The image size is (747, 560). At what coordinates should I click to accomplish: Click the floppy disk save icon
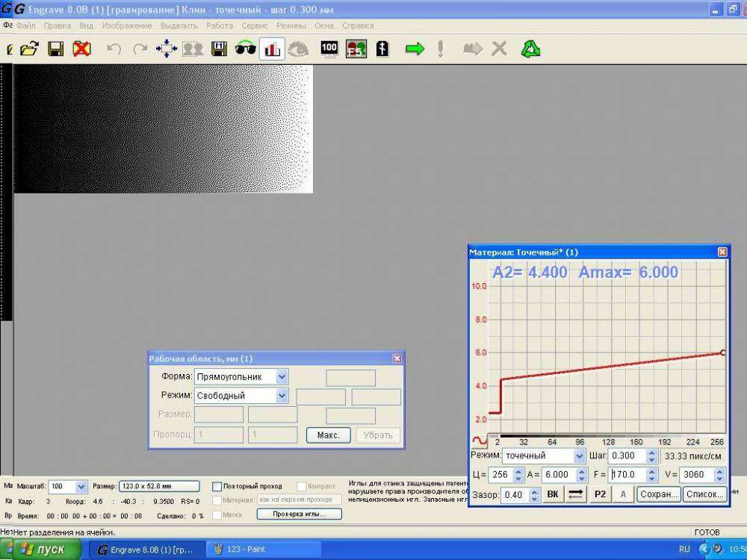[55, 49]
